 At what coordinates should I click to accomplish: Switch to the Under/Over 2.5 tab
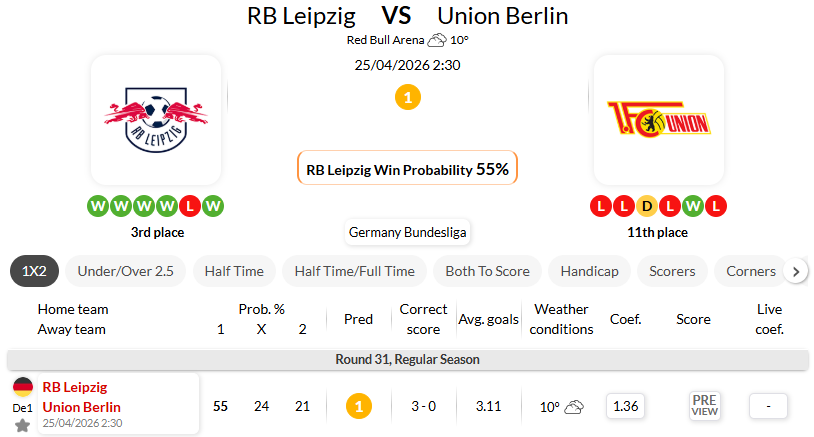(x=125, y=271)
